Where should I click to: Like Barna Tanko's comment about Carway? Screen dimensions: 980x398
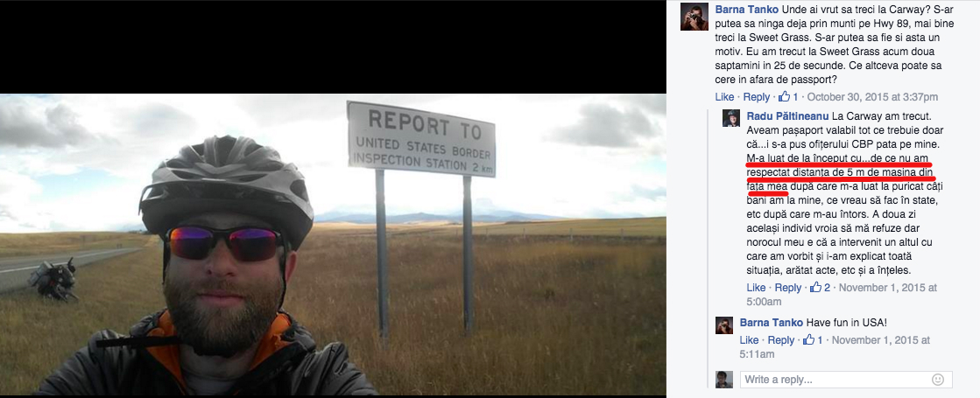point(724,97)
